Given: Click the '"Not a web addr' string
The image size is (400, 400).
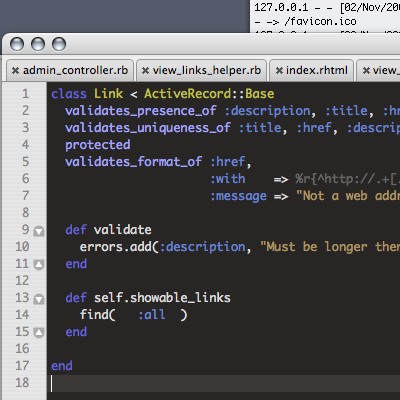Looking at the screenshot, I should click(348, 196).
